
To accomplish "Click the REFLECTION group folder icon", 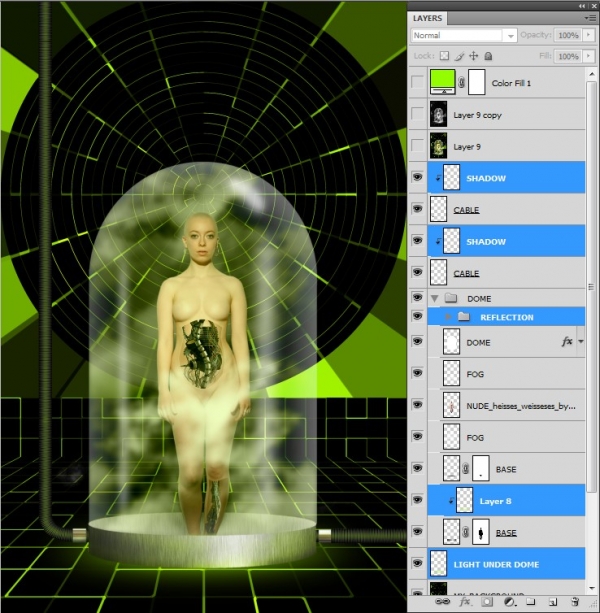I will pos(464,317).
